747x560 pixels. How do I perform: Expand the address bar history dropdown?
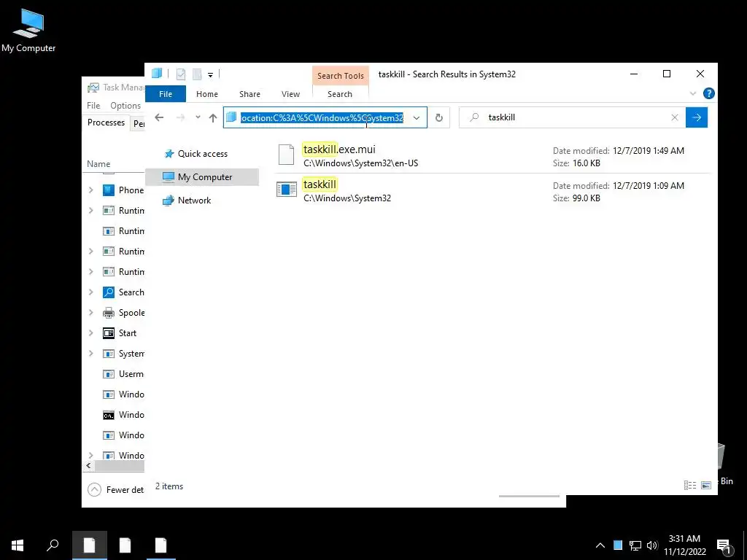click(417, 117)
